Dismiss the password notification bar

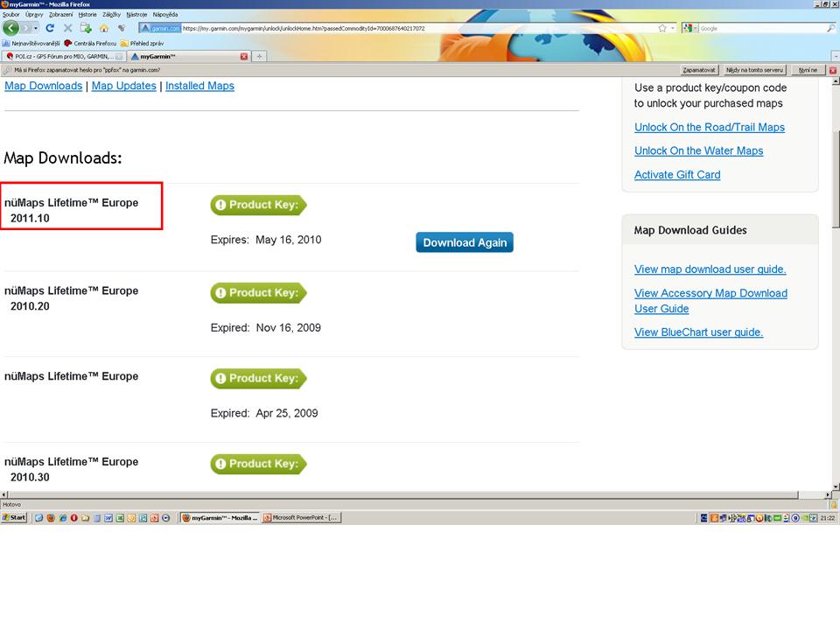[830, 70]
